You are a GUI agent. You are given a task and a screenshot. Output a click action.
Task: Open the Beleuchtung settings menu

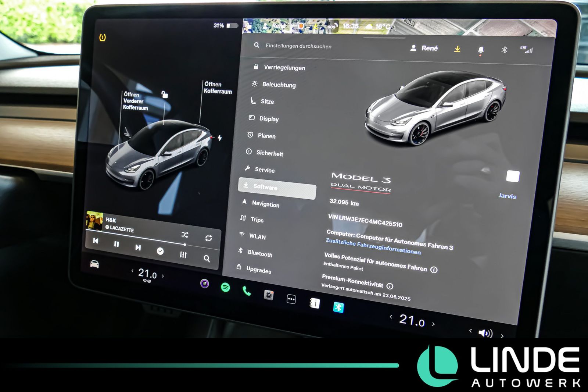274,84
